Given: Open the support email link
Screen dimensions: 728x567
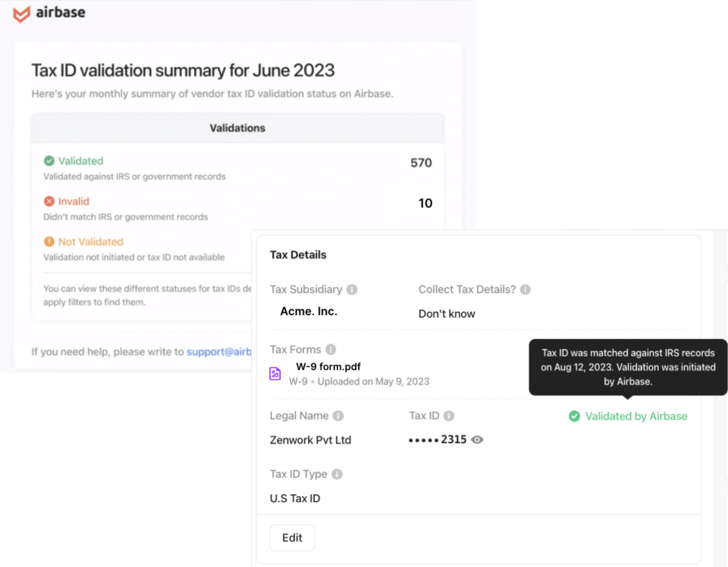Looking at the screenshot, I should click(219, 352).
